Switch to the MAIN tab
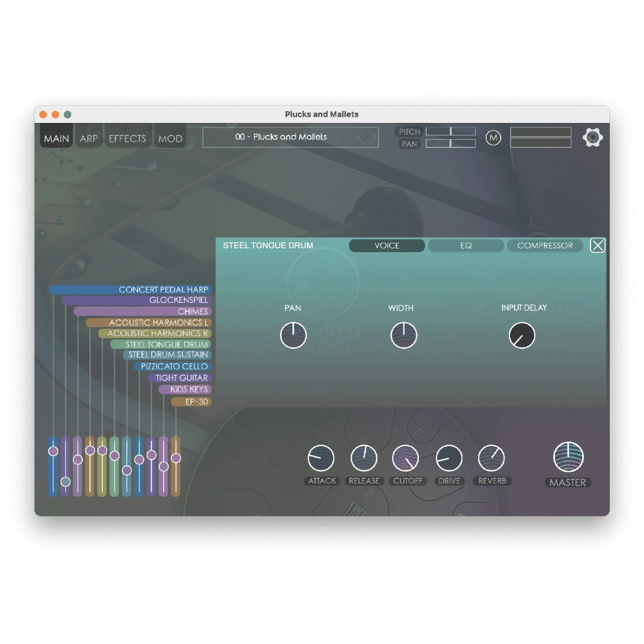Image resolution: width=644 pixels, height=644 pixels. [56, 136]
